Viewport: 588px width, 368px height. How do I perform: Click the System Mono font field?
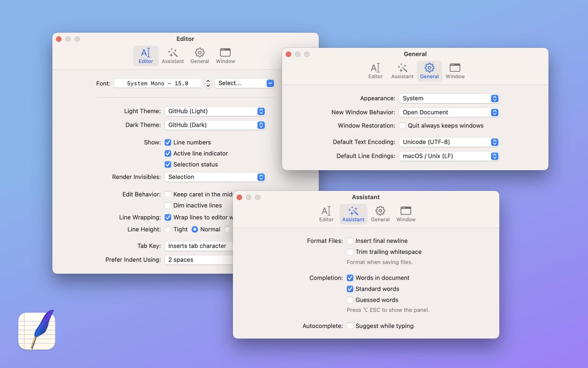coord(158,83)
